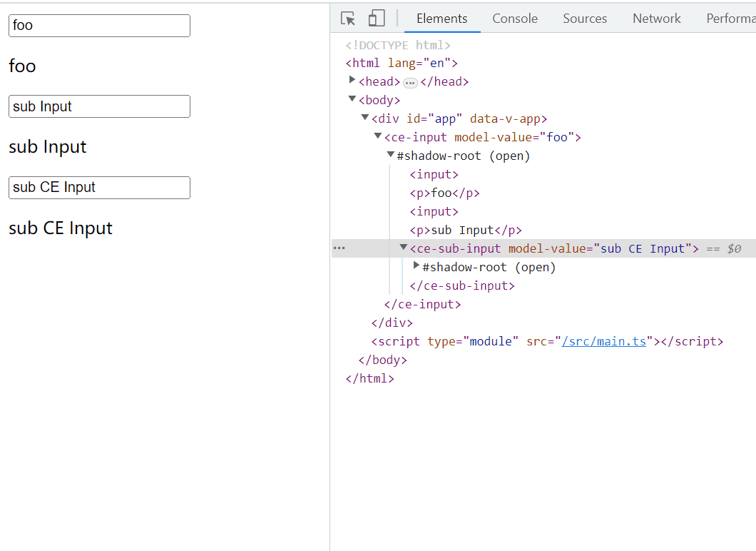Open the Network tab
Image resolution: width=756 pixels, height=551 pixels.
(657, 19)
